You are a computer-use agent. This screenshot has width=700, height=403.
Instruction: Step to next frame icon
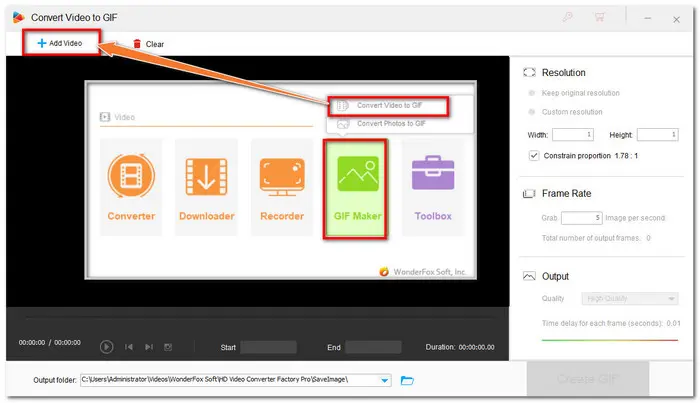149,347
